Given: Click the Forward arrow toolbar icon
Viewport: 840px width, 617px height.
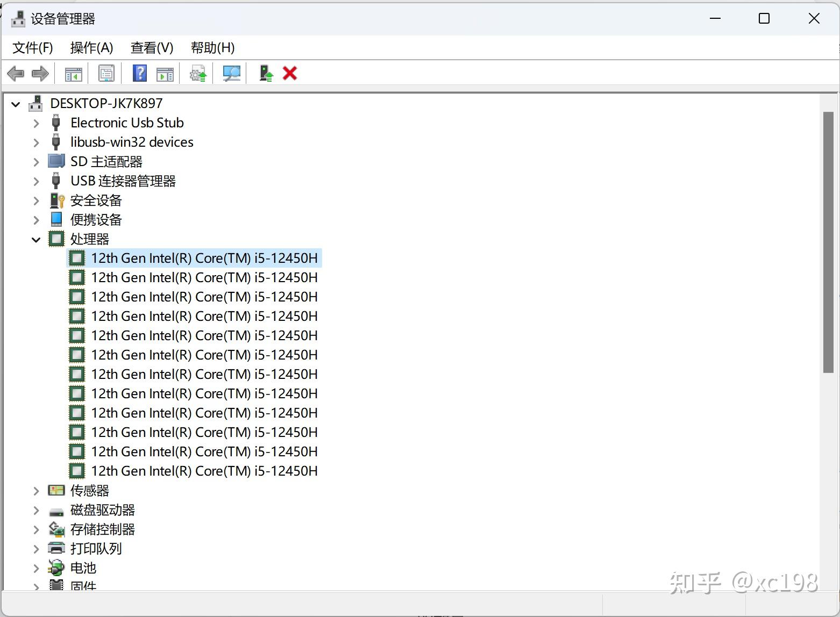Looking at the screenshot, I should coord(40,73).
